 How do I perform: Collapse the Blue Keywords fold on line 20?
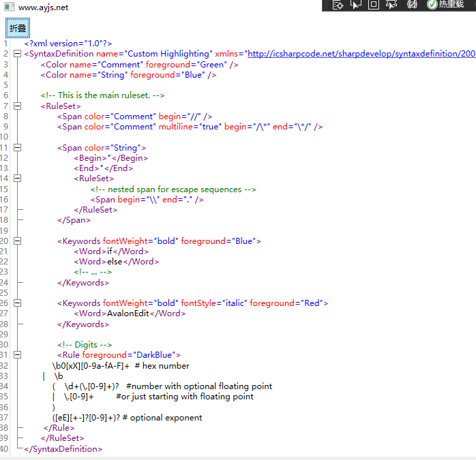coord(18,241)
